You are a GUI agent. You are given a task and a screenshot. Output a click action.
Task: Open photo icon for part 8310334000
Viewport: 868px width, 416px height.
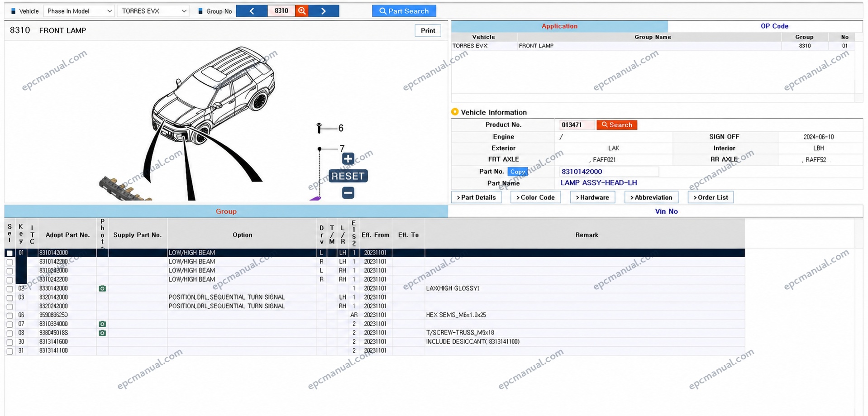pyautogui.click(x=102, y=324)
